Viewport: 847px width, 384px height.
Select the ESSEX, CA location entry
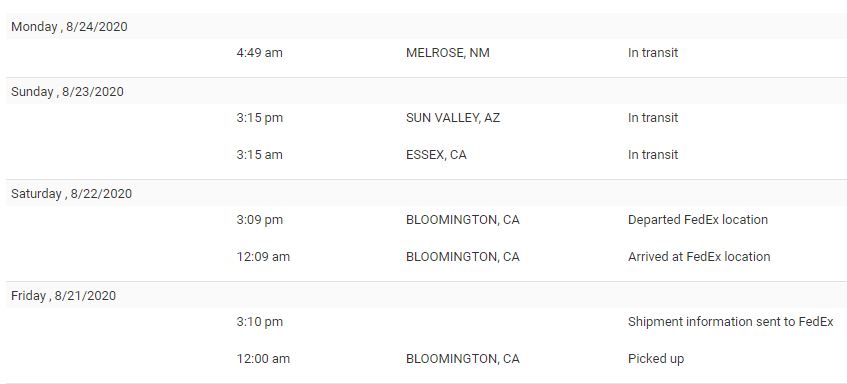(x=436, y=155)
